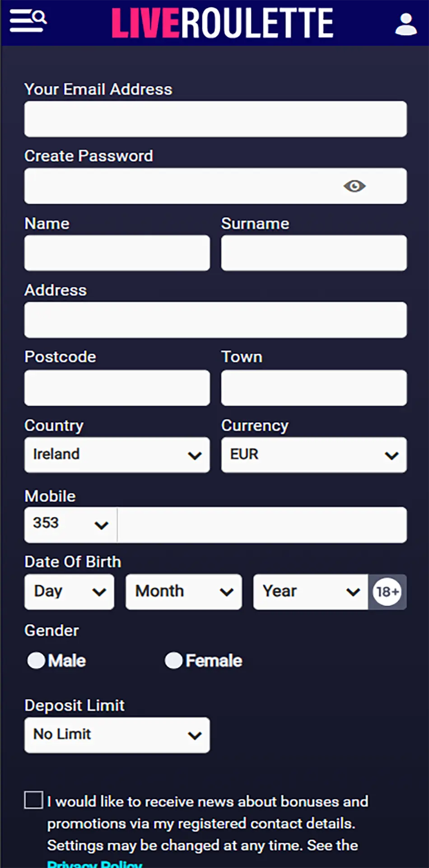429x868 pixels.
Task: Expand the Deposit Limit dropdown
Action: tap(117, 735)
